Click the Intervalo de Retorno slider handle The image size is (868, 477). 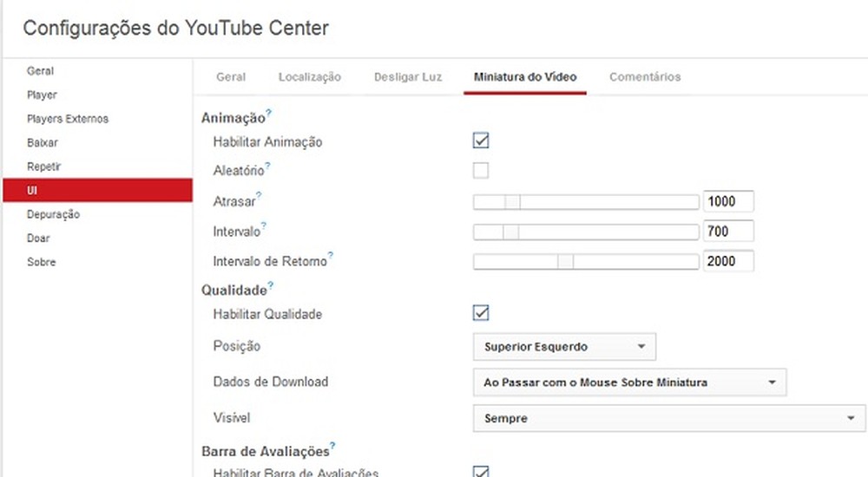566,262
